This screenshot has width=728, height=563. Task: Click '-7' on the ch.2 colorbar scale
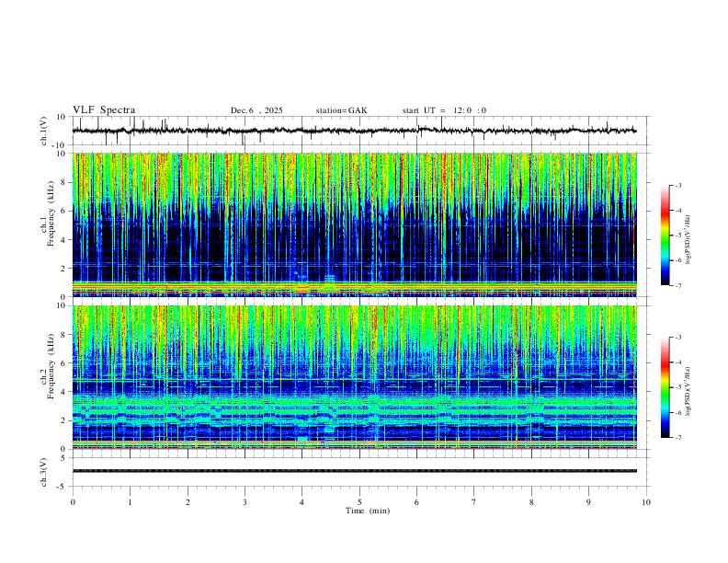point(677,438)
